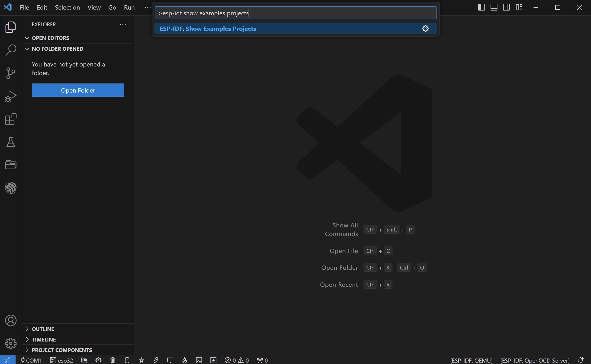This screenshot has width=591, height=364.
Task: Open the Manage gear in activity bar
Action: click(x=11, y=343)
